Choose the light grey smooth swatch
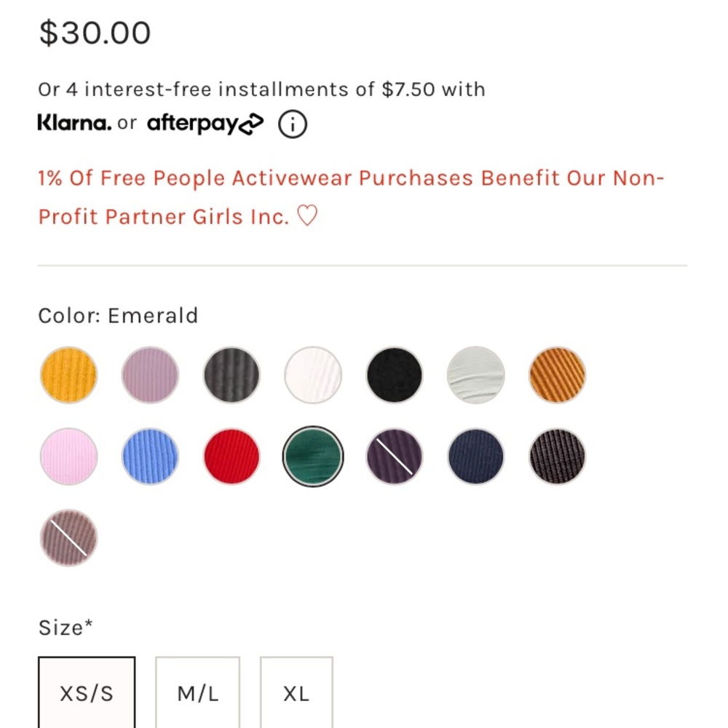This screenshot has width=728, height=728. click(476, 375)
